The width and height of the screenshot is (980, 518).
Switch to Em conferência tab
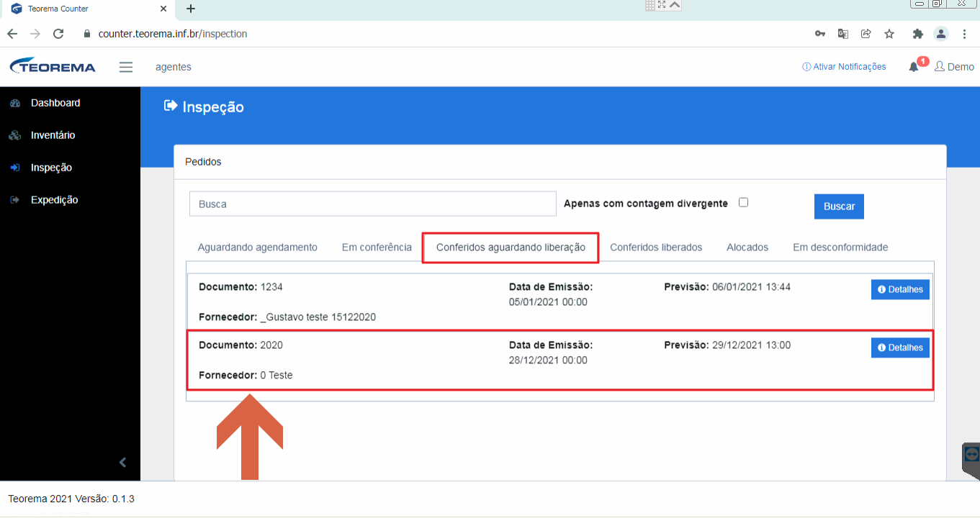pyautogui.click(x=377, y=247)
